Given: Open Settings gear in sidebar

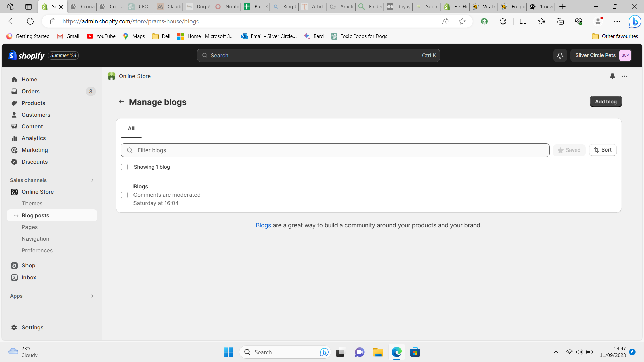Looking at the screenshot, I should [x=32, y=328].
